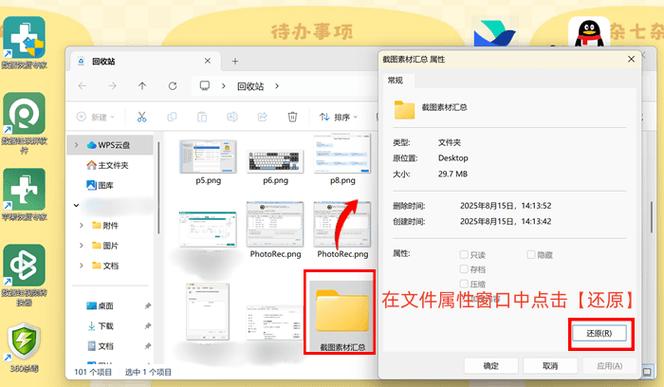Select the 回收站 Explorer tab

pos(144,61)
